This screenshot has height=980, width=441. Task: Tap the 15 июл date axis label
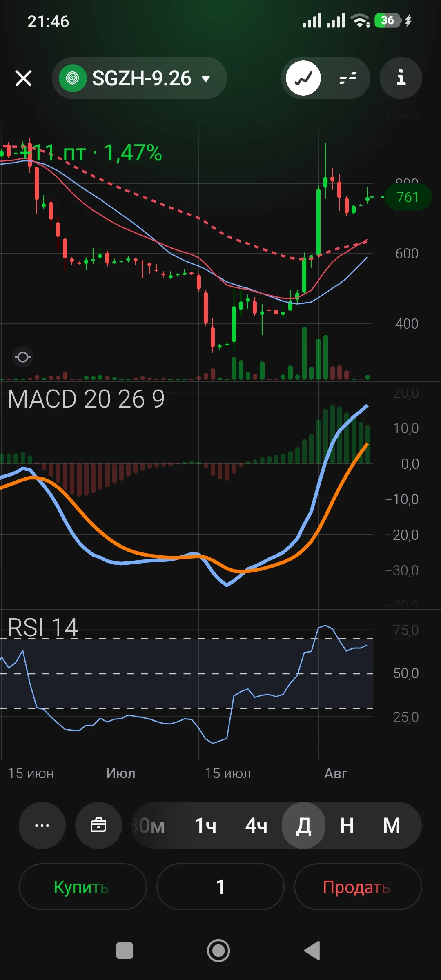(x=227, y=773)
